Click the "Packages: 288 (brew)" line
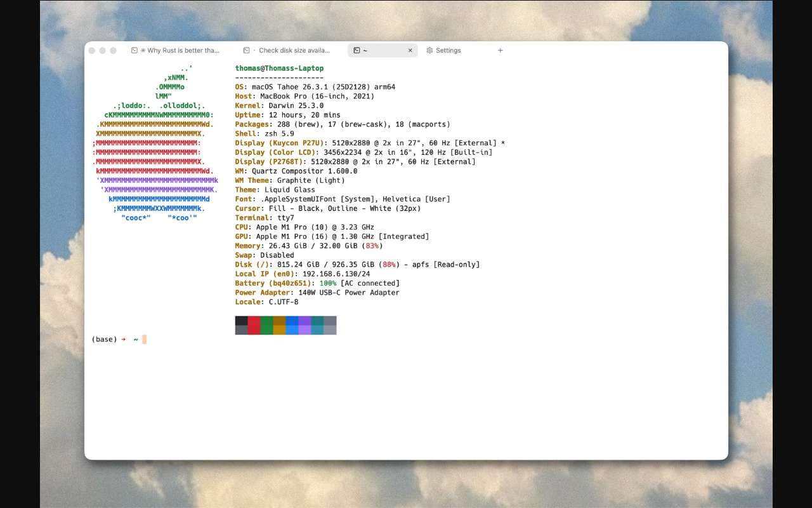 point(343,124)
